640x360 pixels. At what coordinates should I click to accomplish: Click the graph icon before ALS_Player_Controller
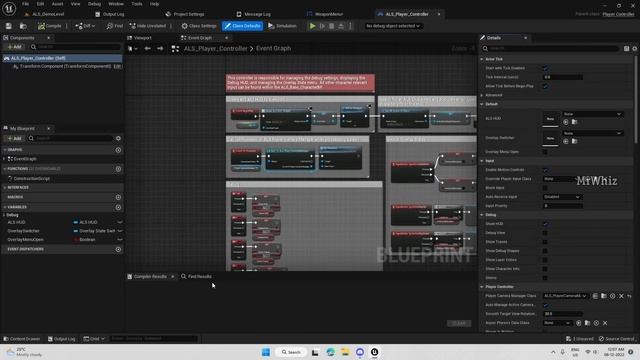(x=175, y=49)
